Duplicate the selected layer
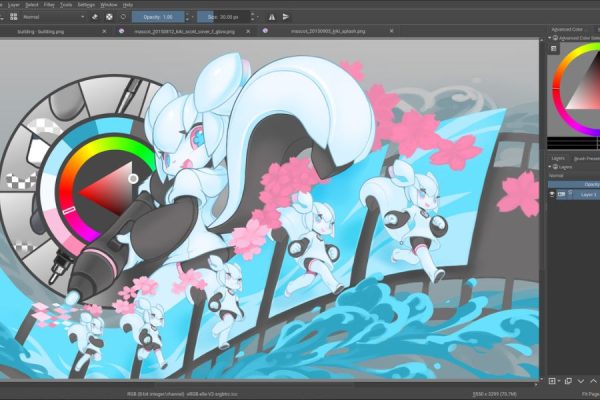 tap(566, 381)
